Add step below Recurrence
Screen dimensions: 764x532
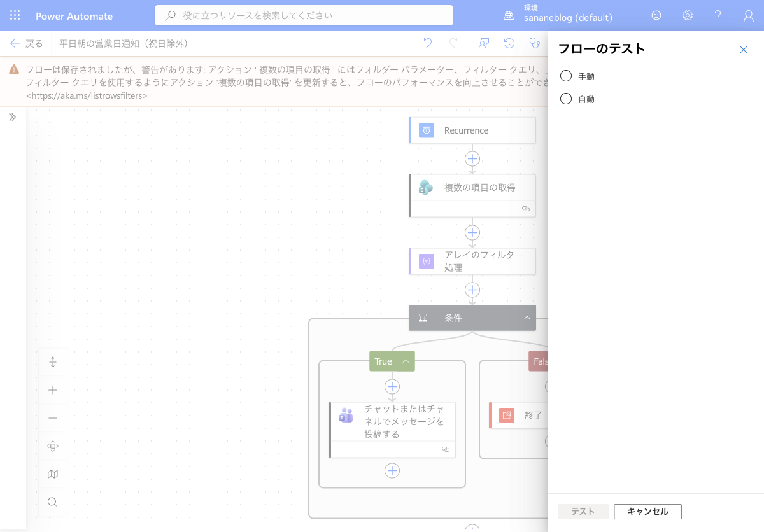(472, 158)
